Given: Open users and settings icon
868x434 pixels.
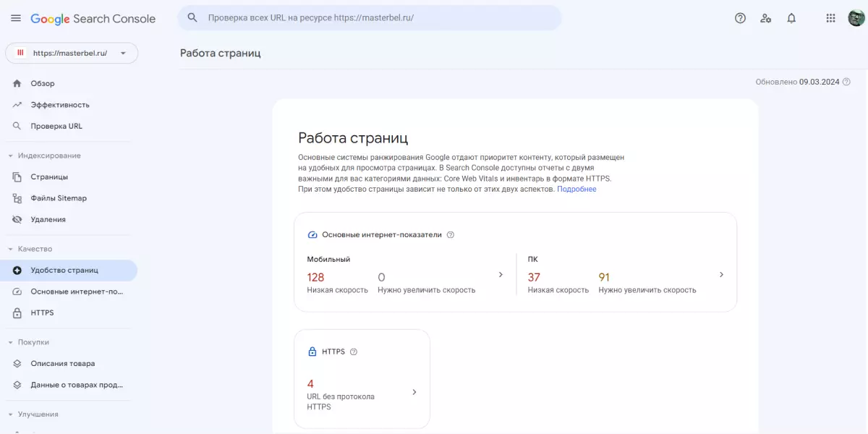Looking at the screenshot, I should point(766,18).
